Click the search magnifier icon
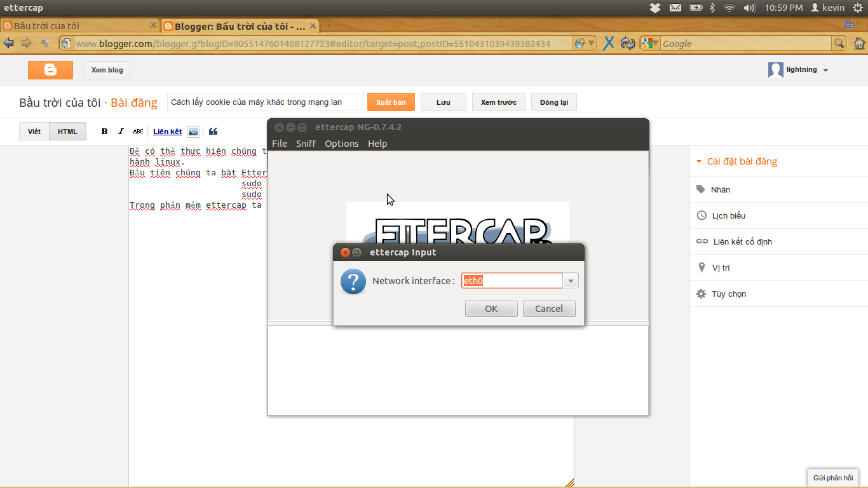868x488 pixels. tap(839, 43)
